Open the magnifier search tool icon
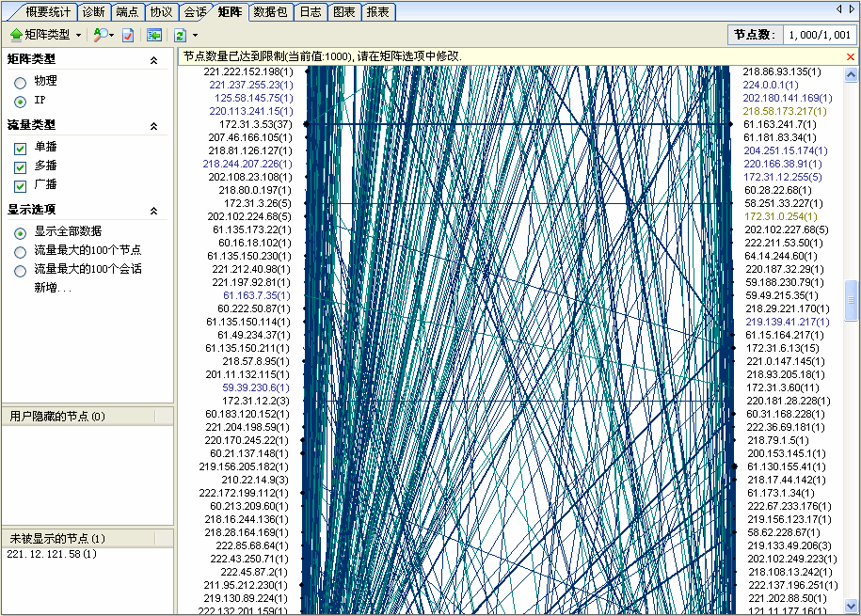The width and height of the screenshot is (861, 616). tap(100, 35)
